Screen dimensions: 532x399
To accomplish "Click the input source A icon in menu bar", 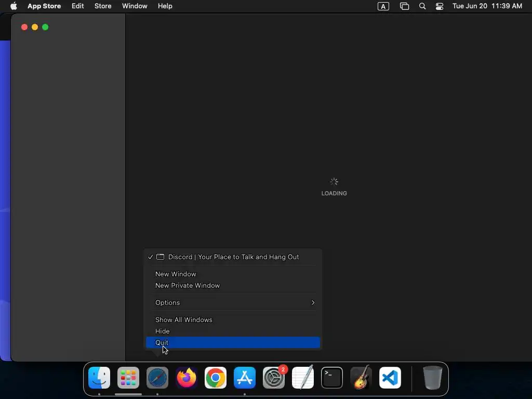I will coord(383,6).
